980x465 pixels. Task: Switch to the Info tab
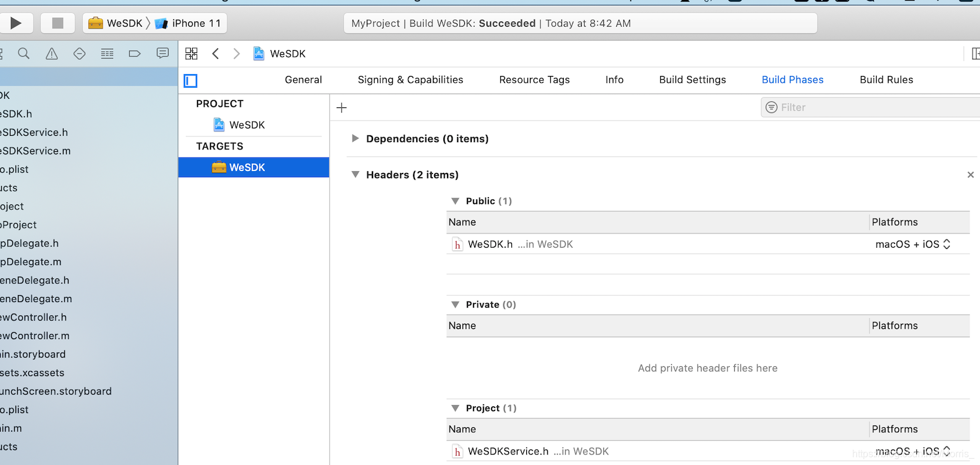click(614, 80)
